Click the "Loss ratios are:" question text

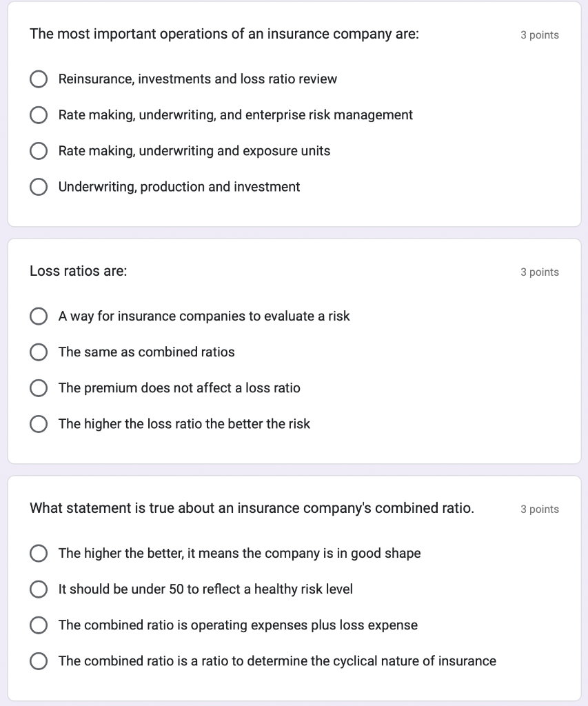point(79,272)
